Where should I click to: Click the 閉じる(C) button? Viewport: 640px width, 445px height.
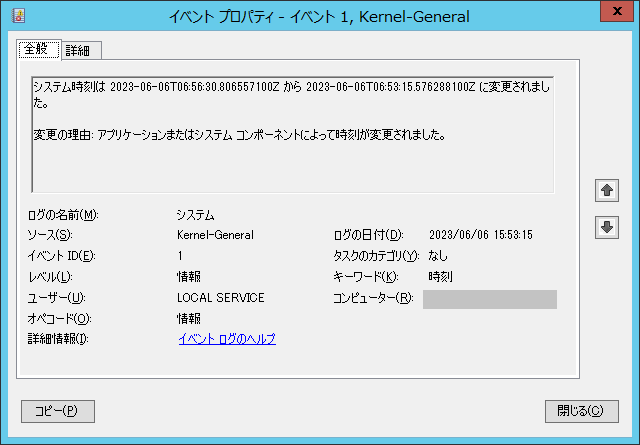pyautogui.click(x=582, y=411)
